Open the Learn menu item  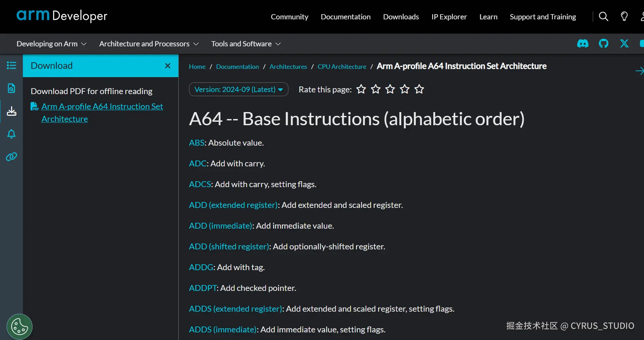[x=488, y=17]
